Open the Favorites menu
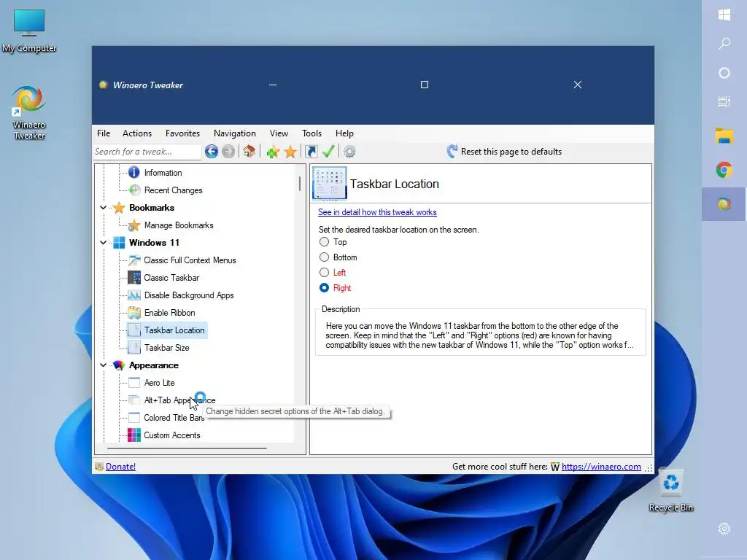 (182, 133)
